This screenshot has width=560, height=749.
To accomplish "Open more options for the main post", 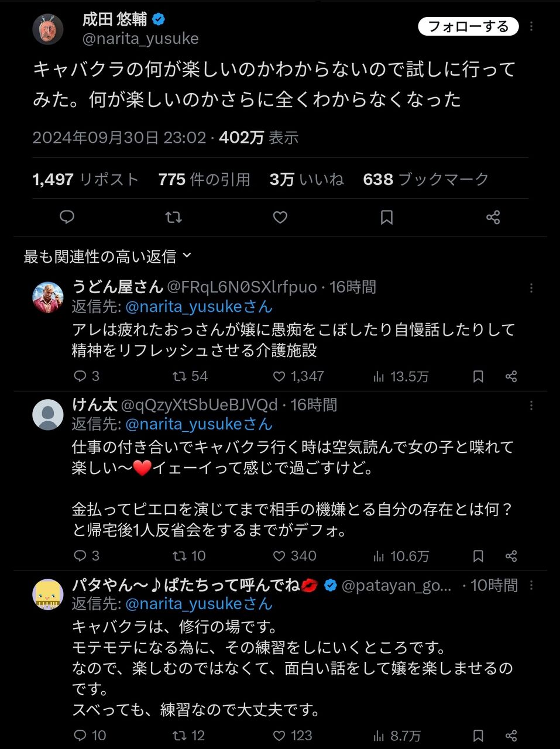I will pos(531,26).
